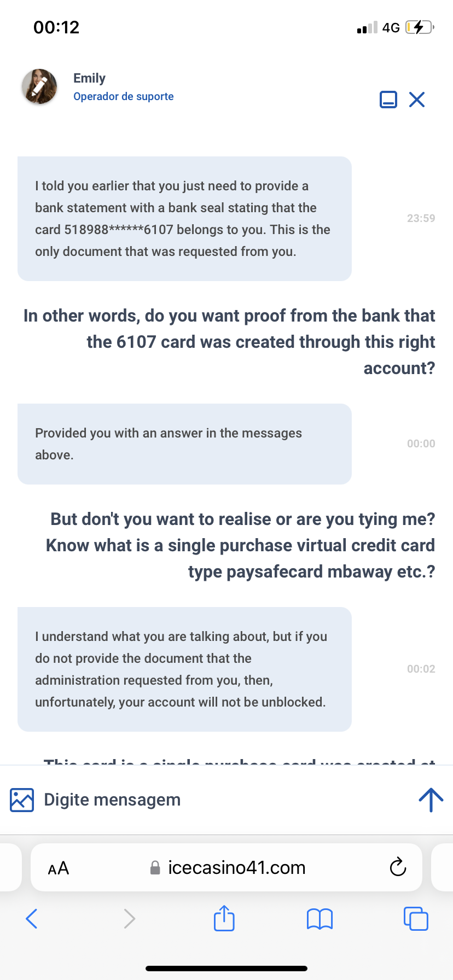The width and height of the screenshot is (453, 980).
Task: Tap the padlock icon in the URL bar
Action: click(x=155, y=868)
